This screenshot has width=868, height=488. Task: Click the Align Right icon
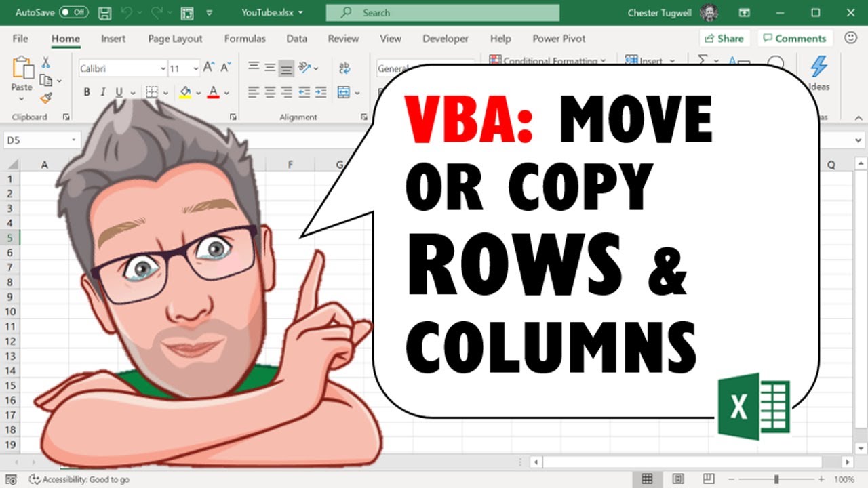tap(287, 92)
